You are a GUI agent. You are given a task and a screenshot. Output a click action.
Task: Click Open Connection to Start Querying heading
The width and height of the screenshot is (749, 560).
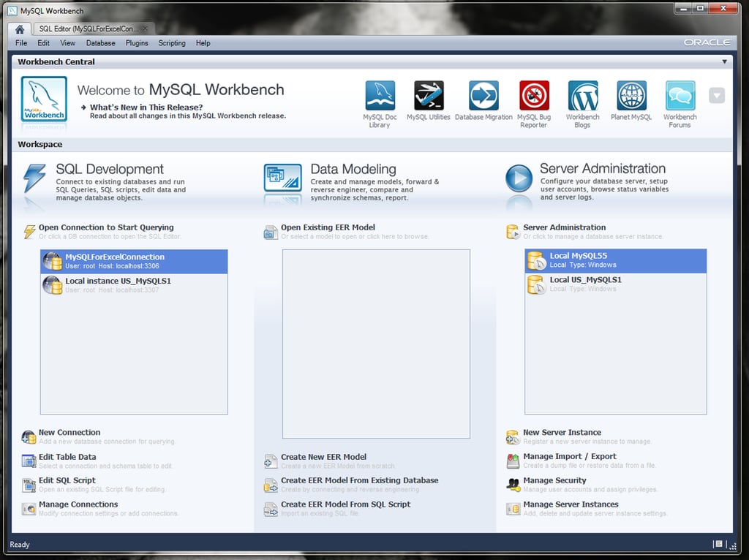point(106,227)
